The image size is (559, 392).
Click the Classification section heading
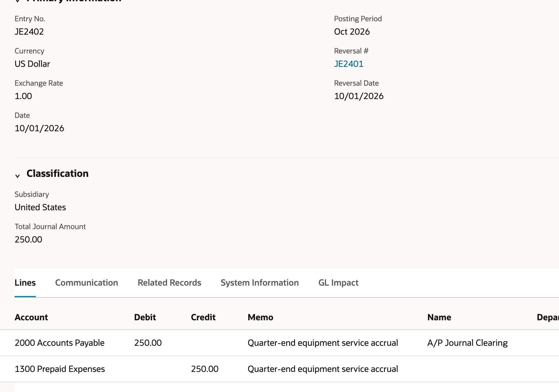click(x=57, y=174)
